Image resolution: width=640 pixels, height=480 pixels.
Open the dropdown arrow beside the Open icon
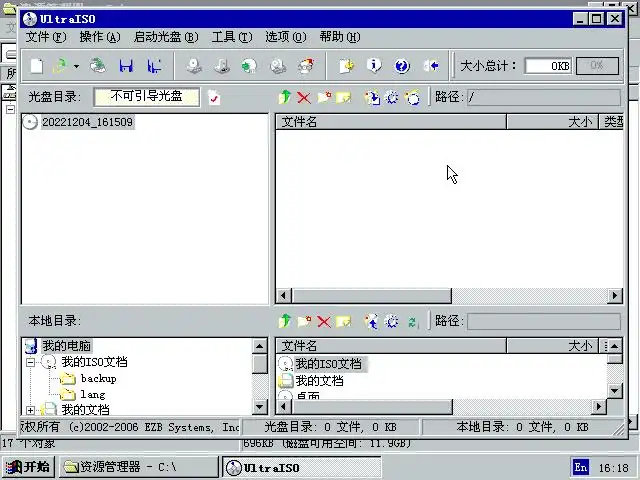pyautogui.click(x=76, y=66)
